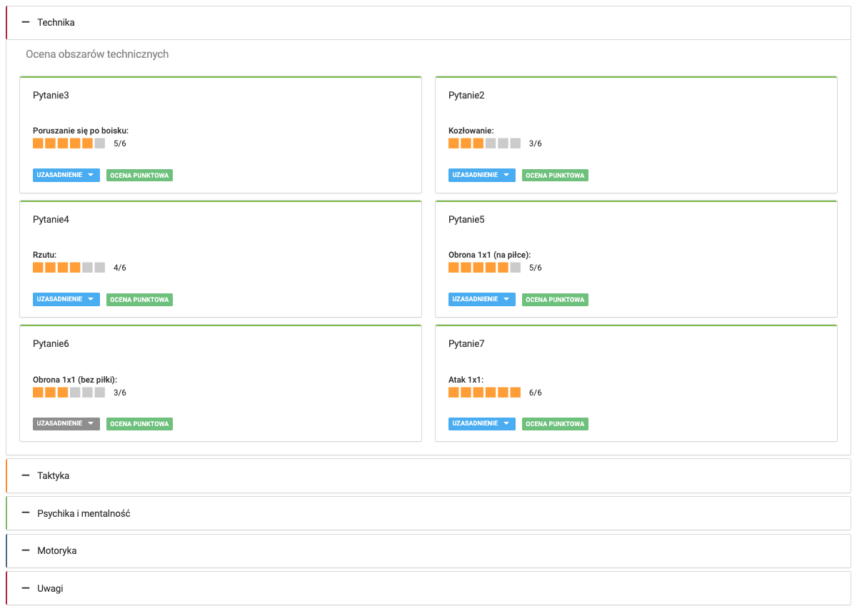This screenshot has height=616, width=857.
Task: Click the minus icon beside Motoryka
Action: coord(26,551)
